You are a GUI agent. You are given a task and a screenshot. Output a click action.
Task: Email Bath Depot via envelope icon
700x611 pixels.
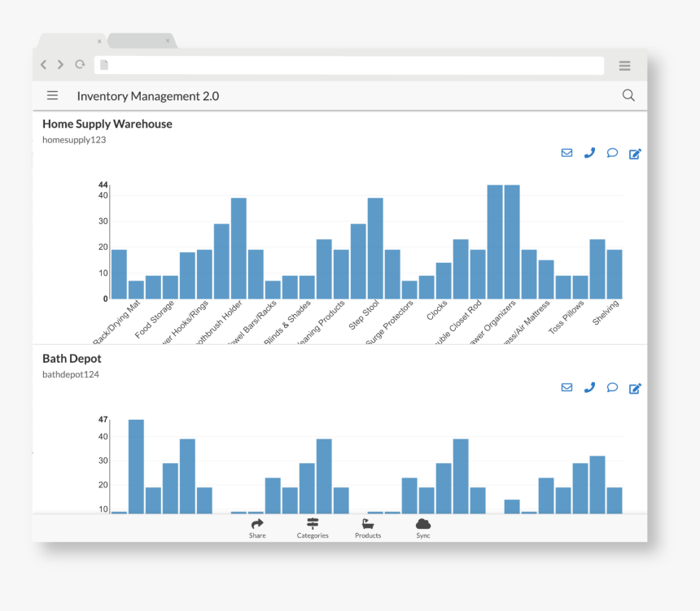pyautogui.click(x=567, y=387)
